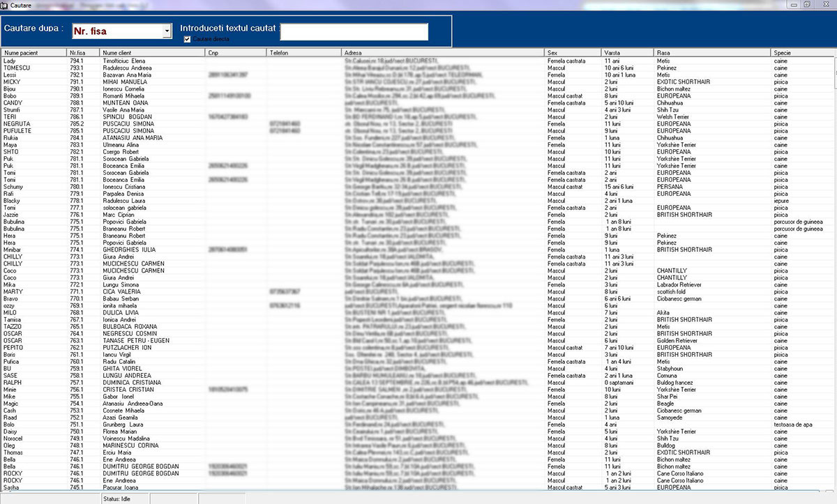This screenshot has width=837, height=504.
Task: Close the Cautare search window
Action: pos(824,4)
